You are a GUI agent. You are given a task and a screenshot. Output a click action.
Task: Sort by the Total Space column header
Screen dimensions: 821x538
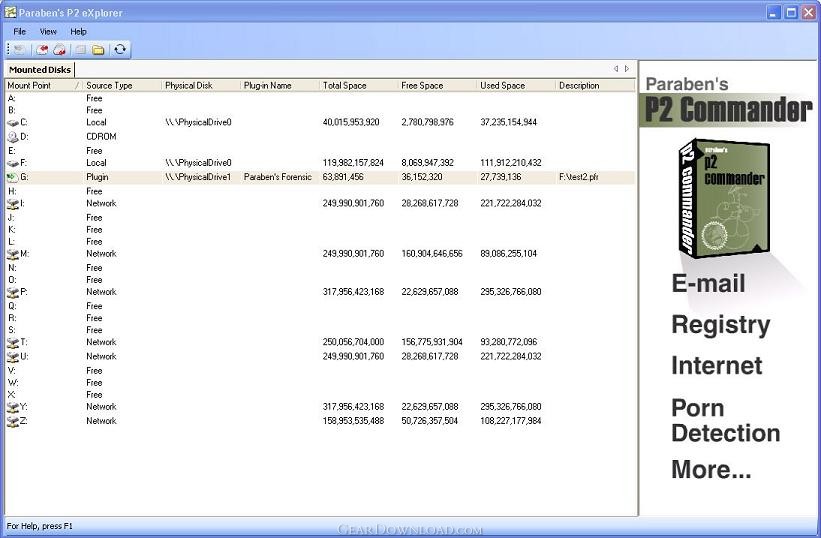[359, 85]
